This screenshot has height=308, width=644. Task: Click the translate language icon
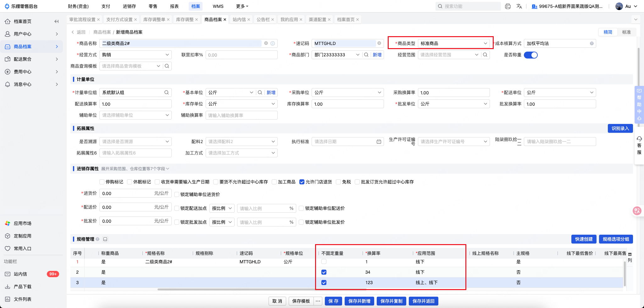click(x=519, y=6)
